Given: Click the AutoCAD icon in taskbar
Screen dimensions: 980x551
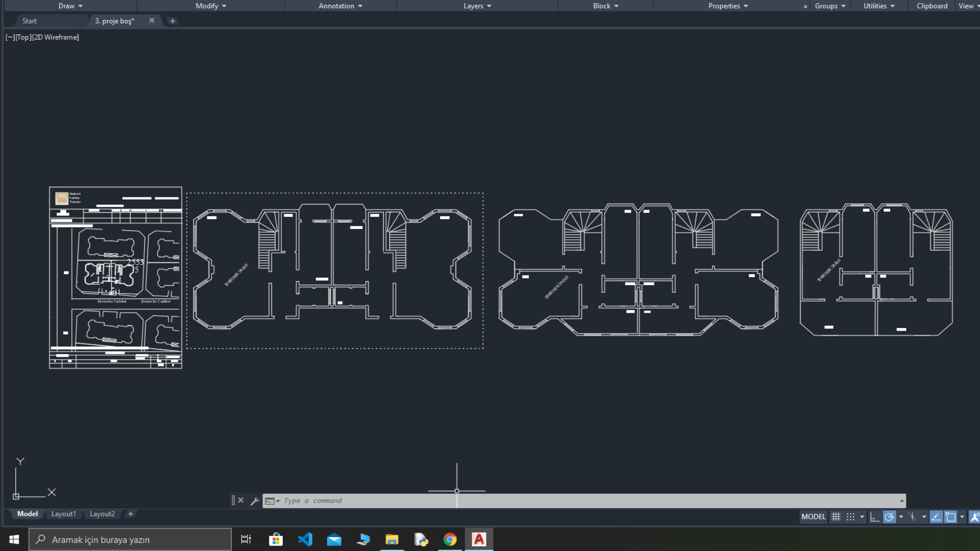Looking at the screenshot, I should point(479,539).
